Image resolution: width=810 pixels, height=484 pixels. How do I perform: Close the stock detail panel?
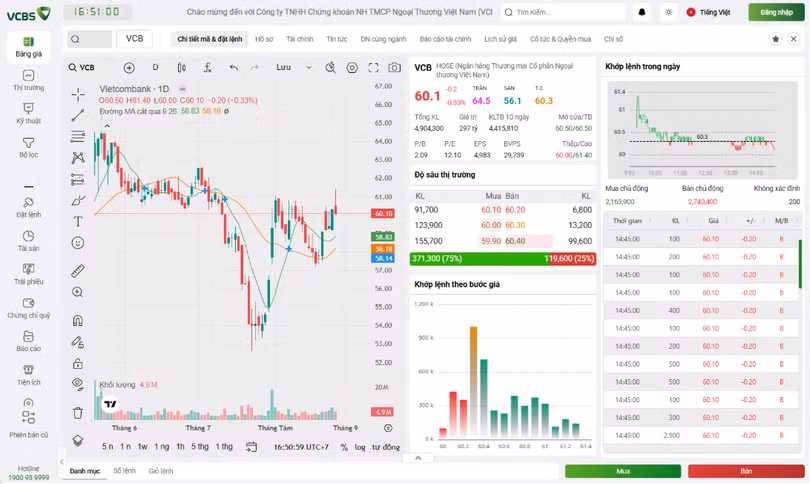(793, 39)
